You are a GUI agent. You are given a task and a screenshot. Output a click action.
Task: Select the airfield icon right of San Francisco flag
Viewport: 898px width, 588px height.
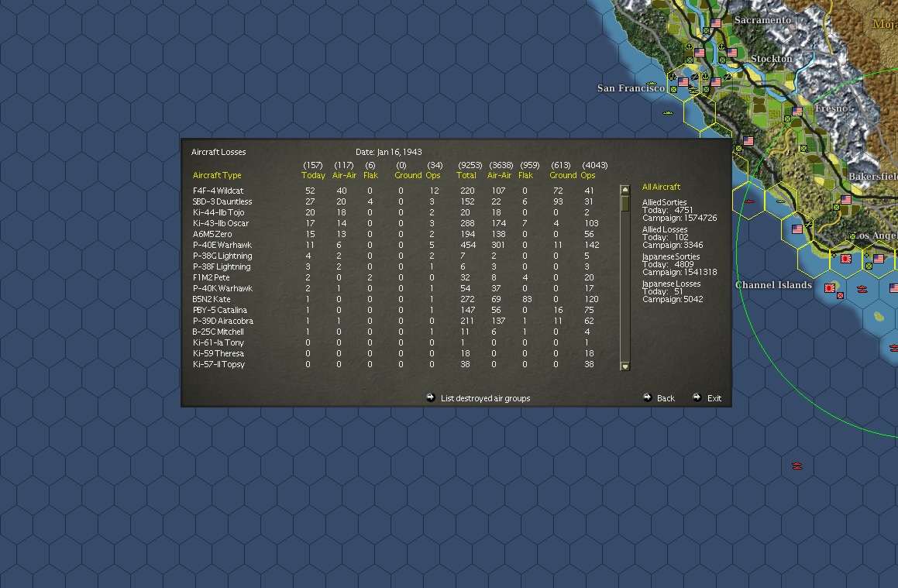[695, 76]
